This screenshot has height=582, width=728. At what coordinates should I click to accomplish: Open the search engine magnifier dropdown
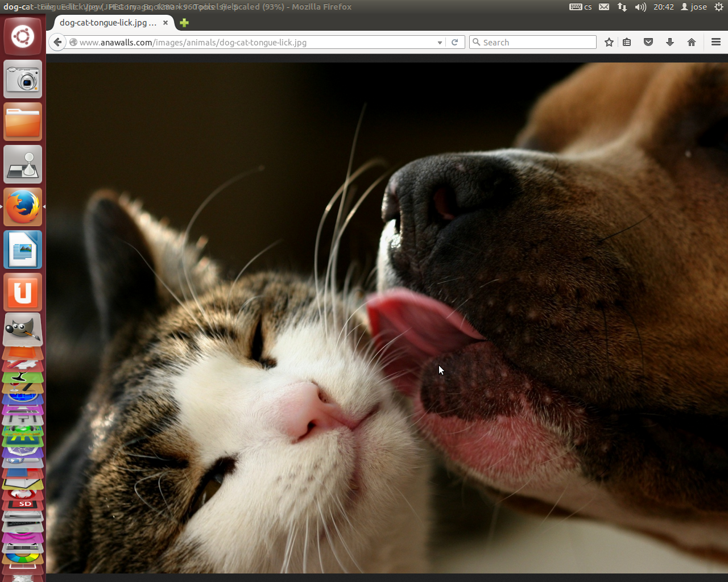(477, 43)
